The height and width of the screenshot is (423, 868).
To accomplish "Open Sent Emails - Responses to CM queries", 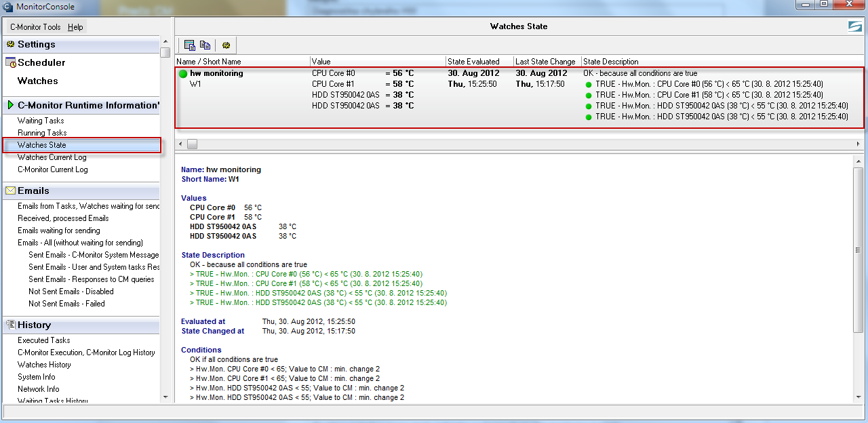I will click(92, 279).
